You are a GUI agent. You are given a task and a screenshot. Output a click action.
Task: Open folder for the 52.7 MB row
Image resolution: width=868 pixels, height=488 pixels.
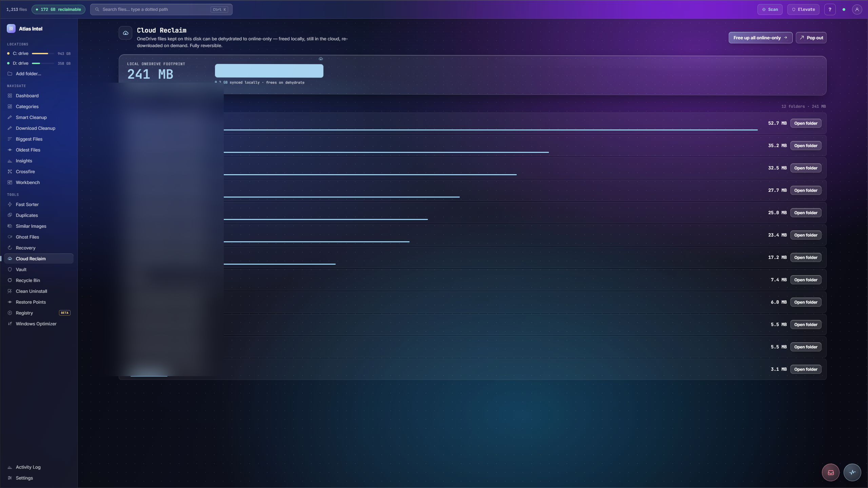click(806, 123)
